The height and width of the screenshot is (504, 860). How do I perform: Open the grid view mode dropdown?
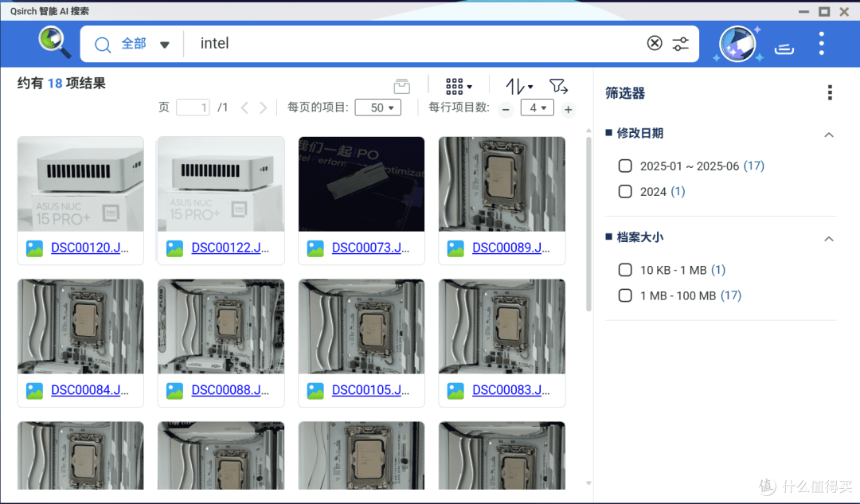pyautogui.click(x=459, y=86)
